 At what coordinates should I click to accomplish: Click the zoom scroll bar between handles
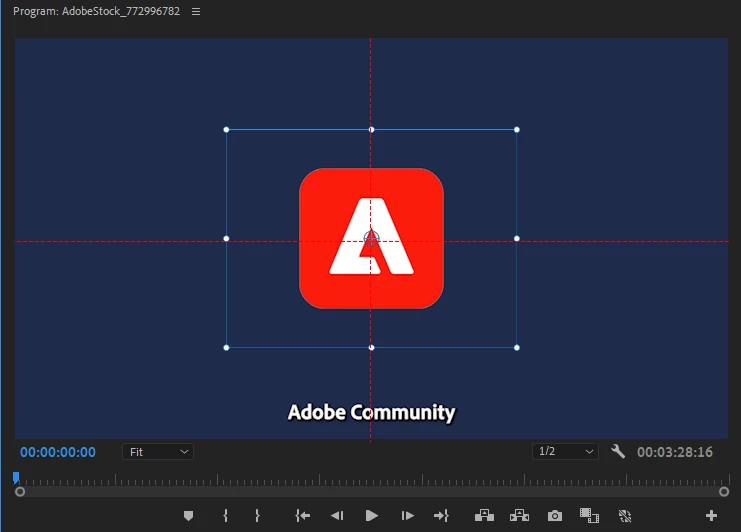click(372, 492)
